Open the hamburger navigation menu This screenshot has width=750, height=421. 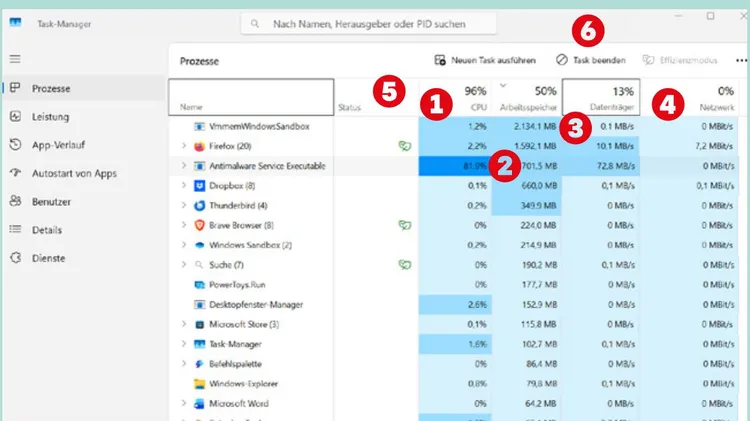click(x=15, y=59)
